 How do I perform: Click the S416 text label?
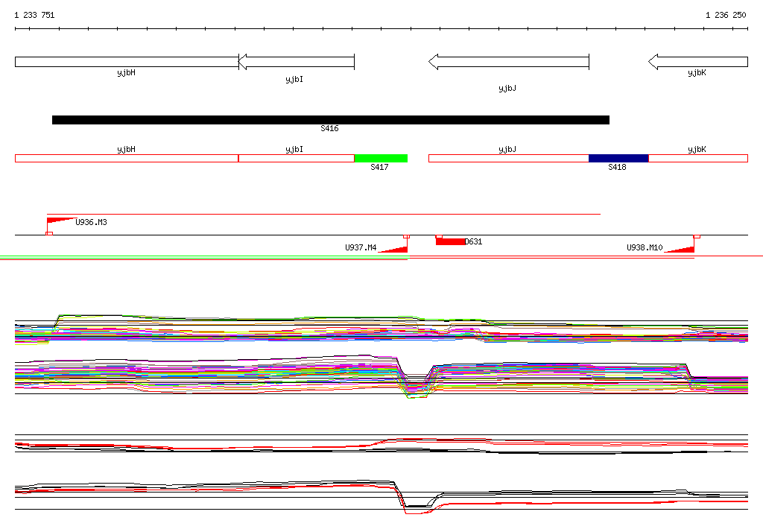[x=329, y=129]
